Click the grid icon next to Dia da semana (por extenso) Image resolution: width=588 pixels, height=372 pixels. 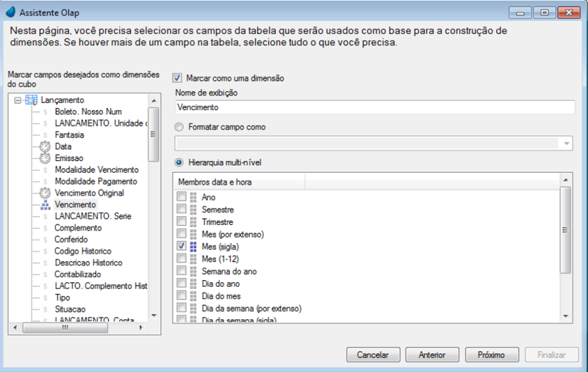click(193, 309)
